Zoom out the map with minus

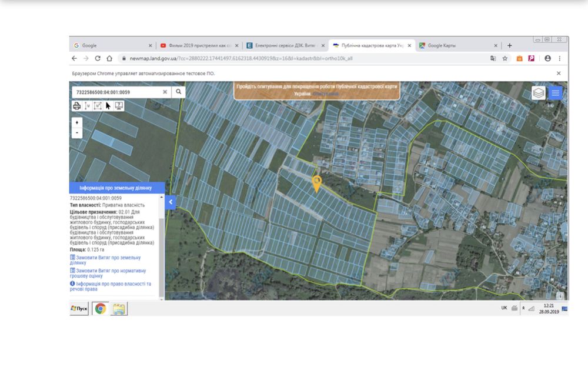[x=77, y=133]
